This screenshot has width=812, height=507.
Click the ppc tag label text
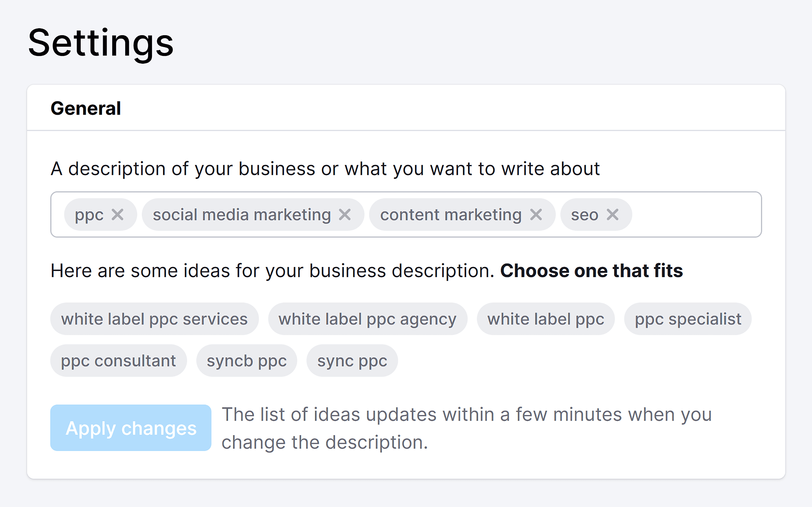tap(89, 215)
